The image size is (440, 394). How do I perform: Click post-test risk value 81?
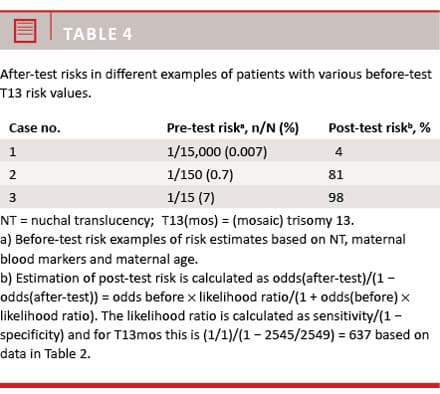[336, 175]
